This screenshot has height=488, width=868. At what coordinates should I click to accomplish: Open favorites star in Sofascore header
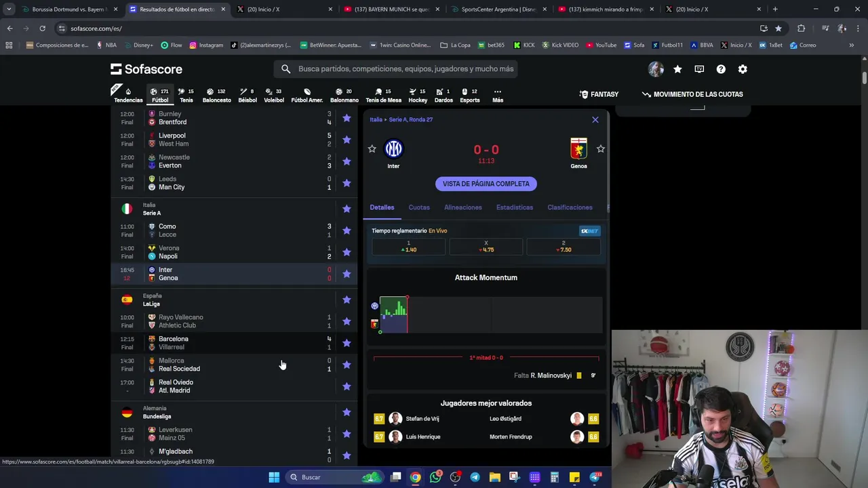click(x=677, y=69)
